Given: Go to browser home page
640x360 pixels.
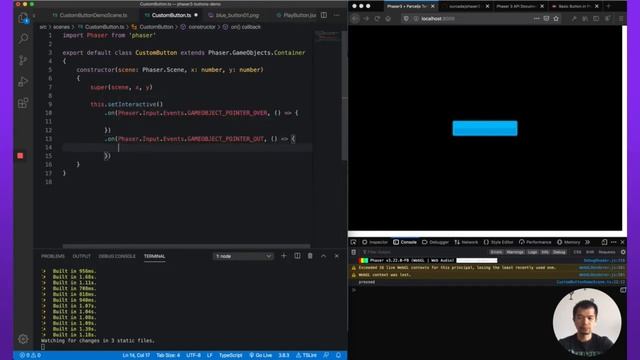Looking at the screenshot, I should pos(388,19).
